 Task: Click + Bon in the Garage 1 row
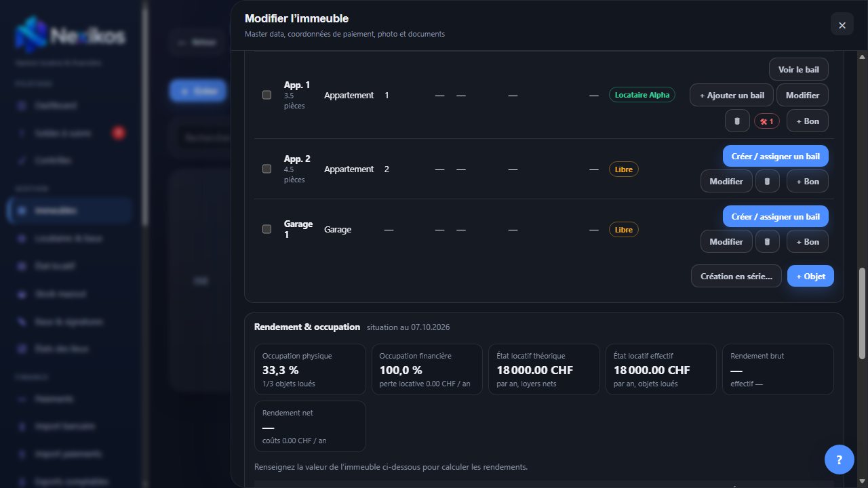pyautogui.click(x=808, y=241)
